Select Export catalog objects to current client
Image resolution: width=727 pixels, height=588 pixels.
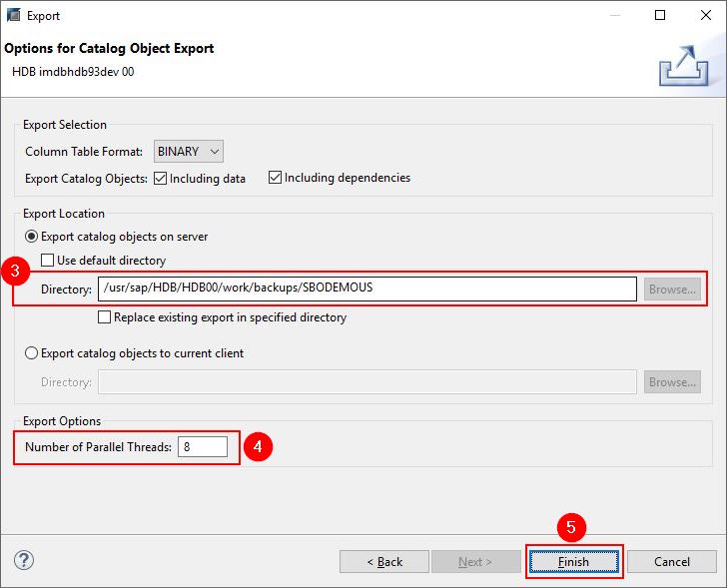(32, 352)
